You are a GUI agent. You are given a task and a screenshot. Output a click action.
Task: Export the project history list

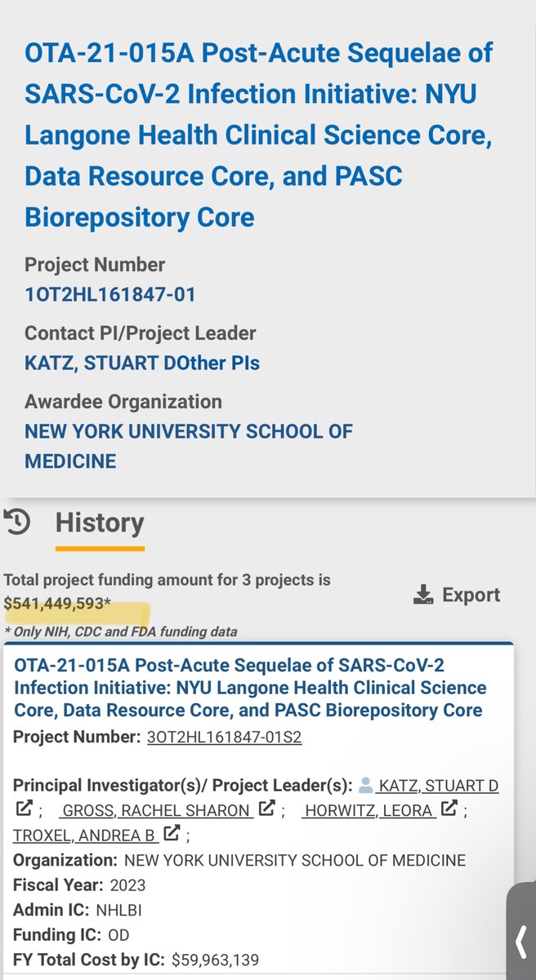point(458,595)
